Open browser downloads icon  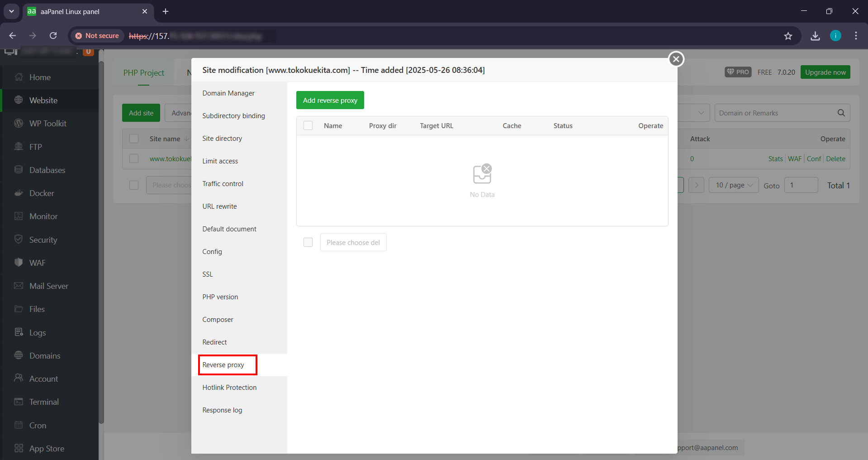pos(815,36)
